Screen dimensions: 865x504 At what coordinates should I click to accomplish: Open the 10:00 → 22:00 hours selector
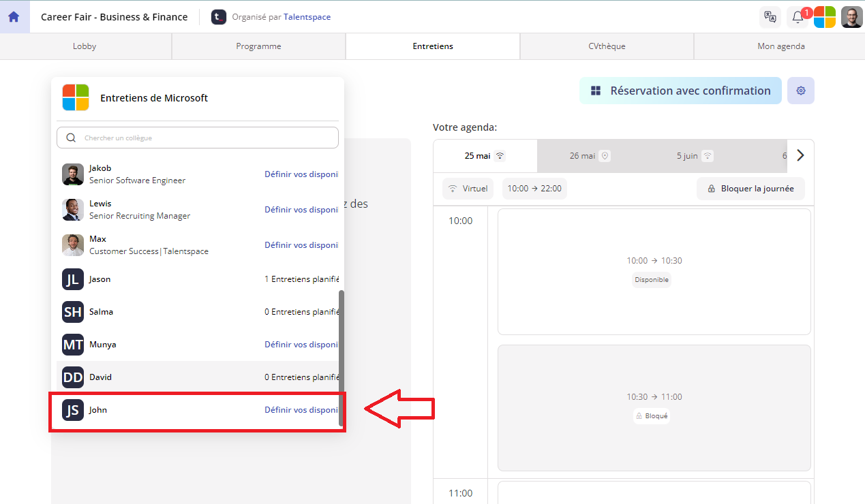(x=534, y=189)
